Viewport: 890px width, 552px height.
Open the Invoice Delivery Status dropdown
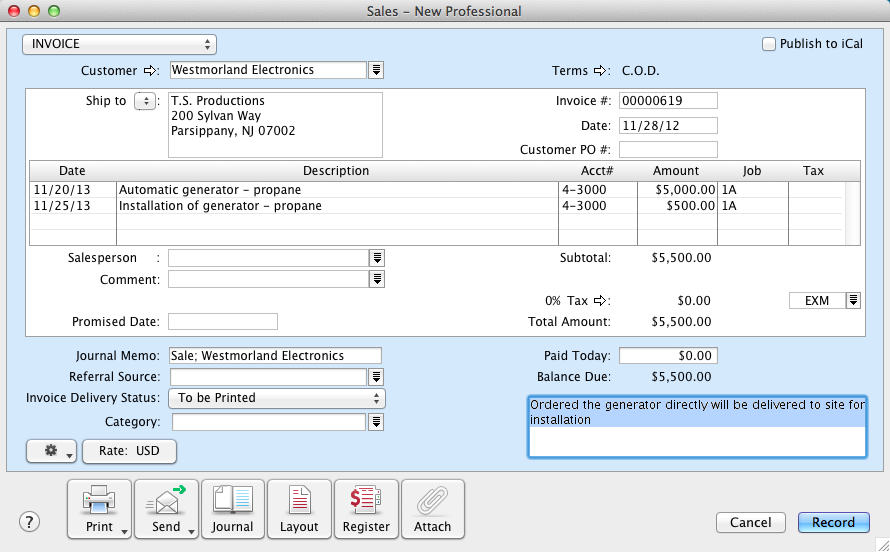click(x=277, y=398)
